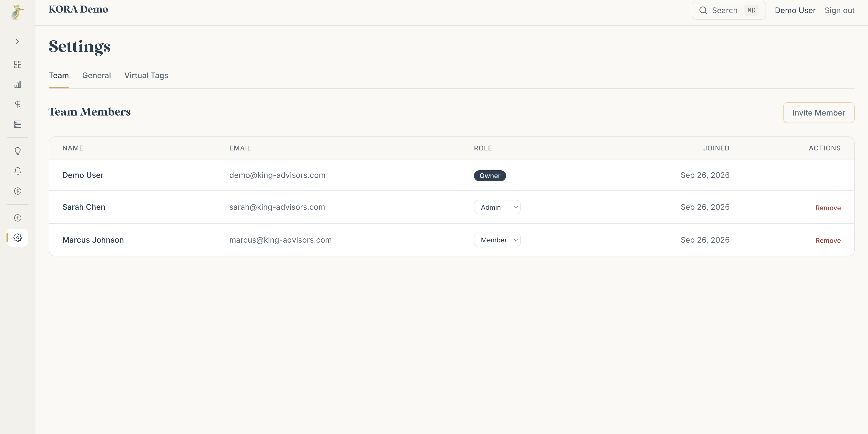This screenshot has height=434, width=868.
Task: Open the gear settings icon
Action: pos(18,238)
